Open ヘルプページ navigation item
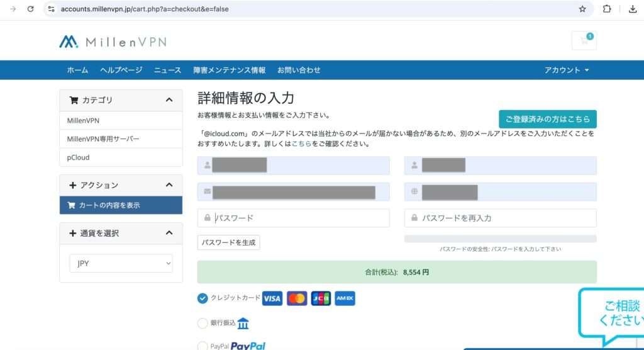The width and height of the screenshot is (644, 350). [121, 70]
